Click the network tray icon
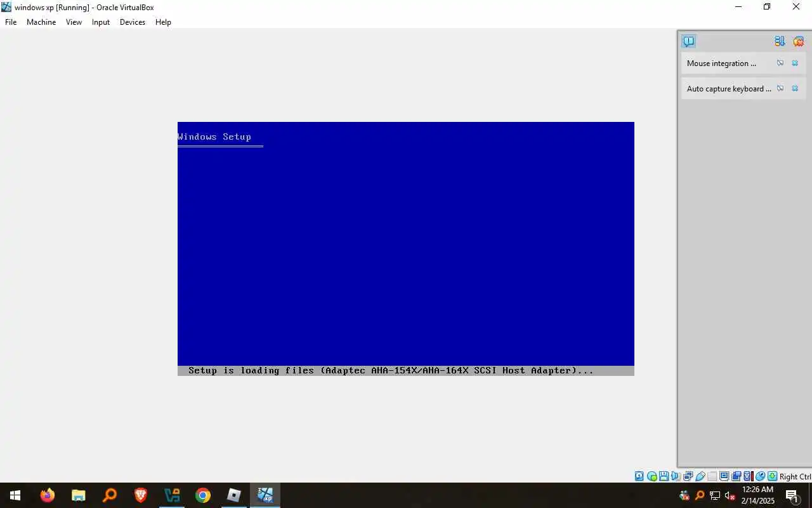 tap(715, 495)
